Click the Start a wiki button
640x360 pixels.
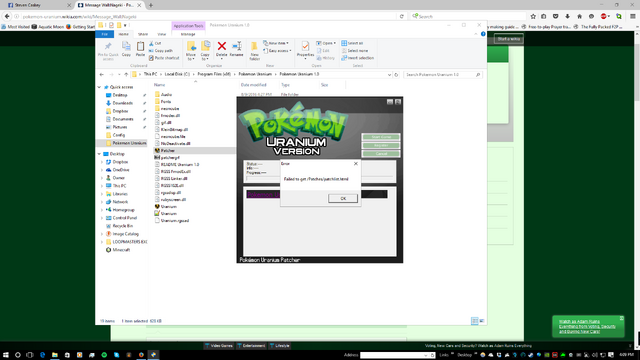coord(509,39)
